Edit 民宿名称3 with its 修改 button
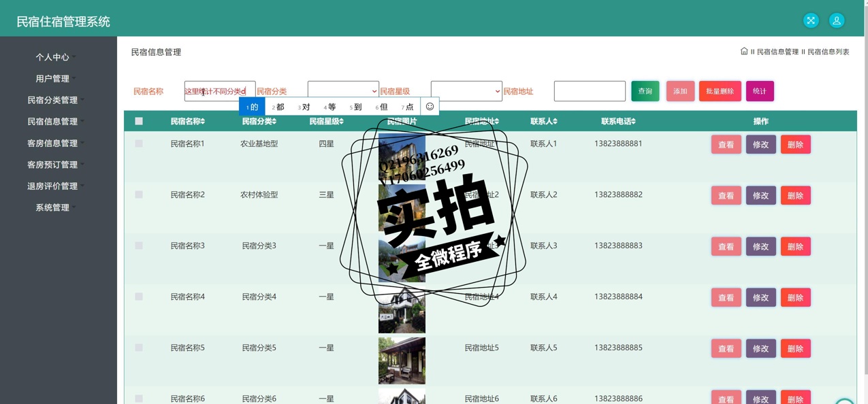This screenshot has height=404, width=868. (x=761, y=246)
